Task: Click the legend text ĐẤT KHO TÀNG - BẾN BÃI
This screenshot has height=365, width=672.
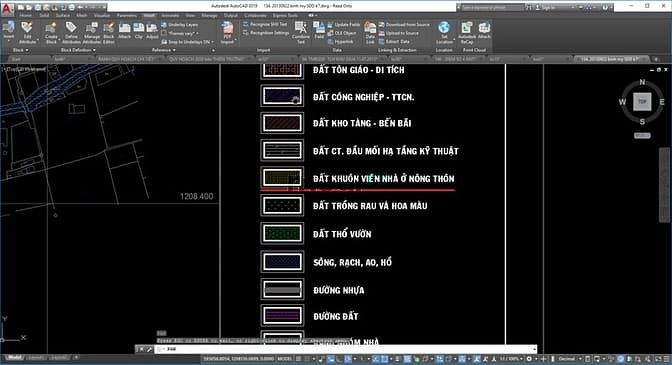Action: coord(362,123)
